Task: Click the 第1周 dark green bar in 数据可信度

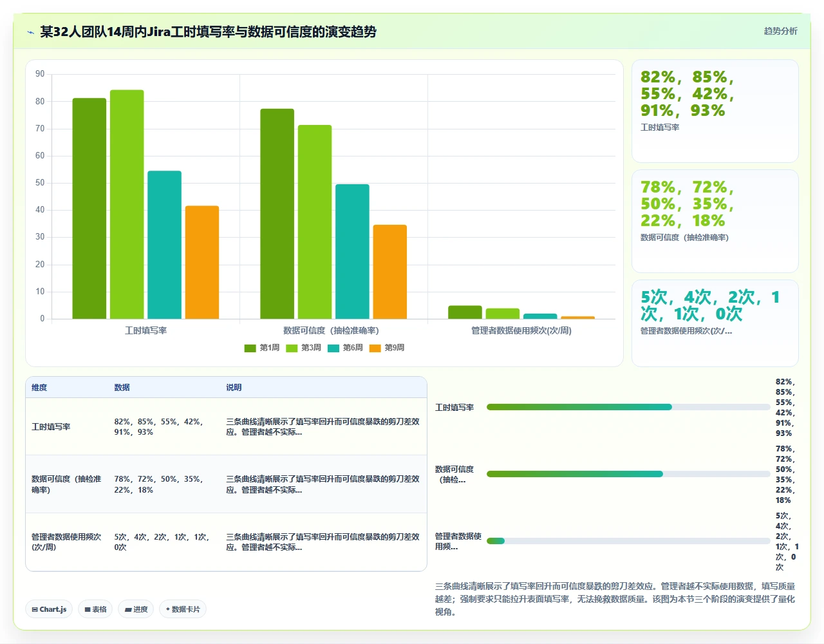Action: click(x=277, y=214)
